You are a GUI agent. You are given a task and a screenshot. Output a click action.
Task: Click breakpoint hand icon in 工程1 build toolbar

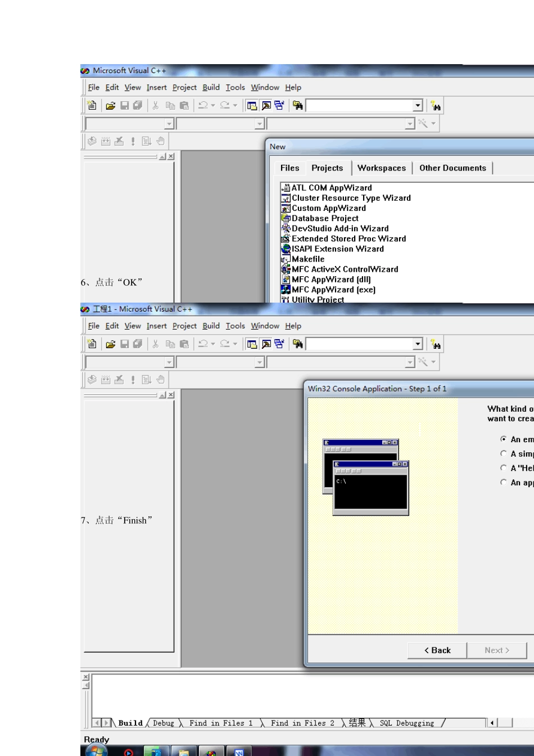pyautogui.click(x=160, y=380)
